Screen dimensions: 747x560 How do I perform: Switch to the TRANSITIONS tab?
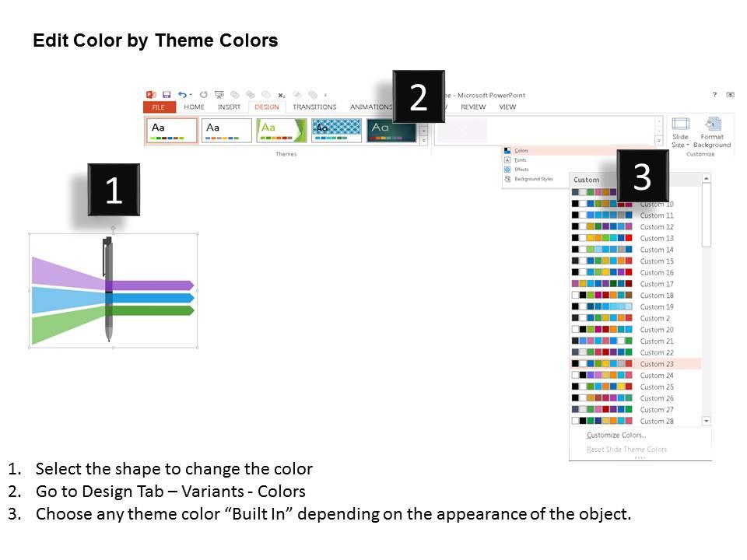coord(314,107)
